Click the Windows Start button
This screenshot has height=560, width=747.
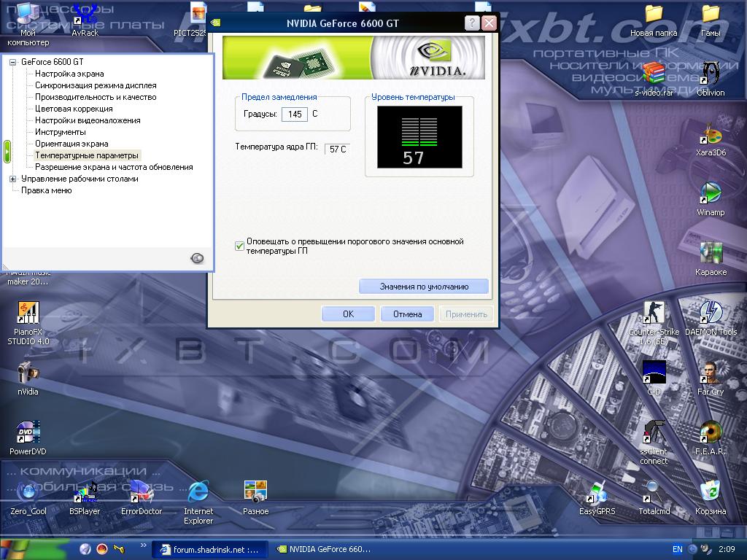coord(34,550)
